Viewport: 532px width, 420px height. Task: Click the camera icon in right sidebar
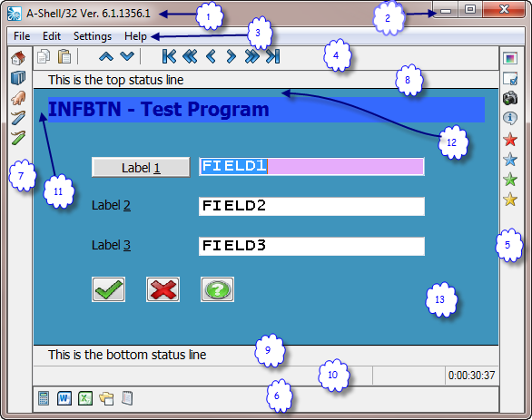(x=510, y=98)
